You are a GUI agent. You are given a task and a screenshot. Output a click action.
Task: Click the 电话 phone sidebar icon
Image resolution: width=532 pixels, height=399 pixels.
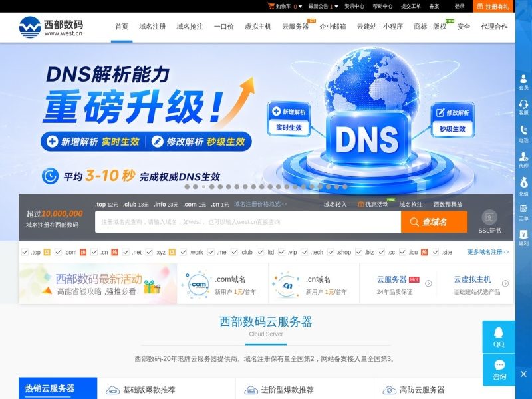(x=523, y=134)
